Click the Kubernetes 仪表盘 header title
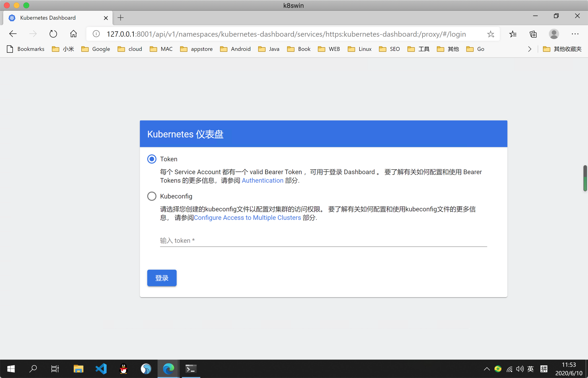The image size is (588, 378). click(x=185, y=134)
